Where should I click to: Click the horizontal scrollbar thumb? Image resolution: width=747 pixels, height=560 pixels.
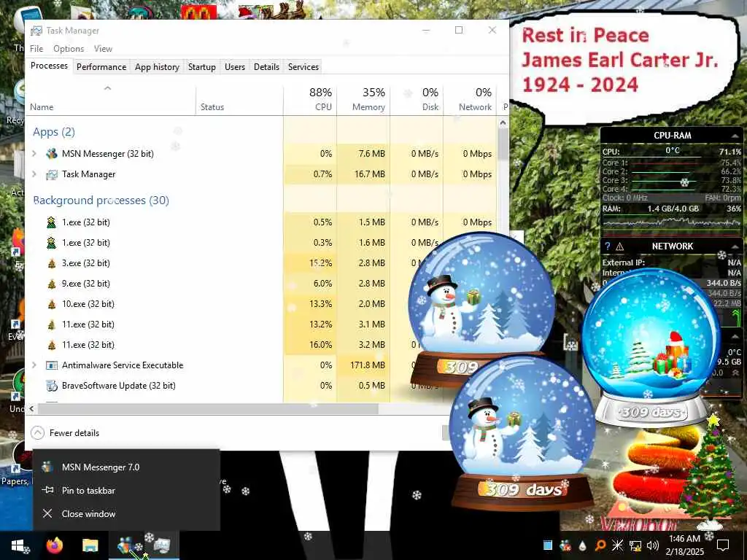[208, 408]
